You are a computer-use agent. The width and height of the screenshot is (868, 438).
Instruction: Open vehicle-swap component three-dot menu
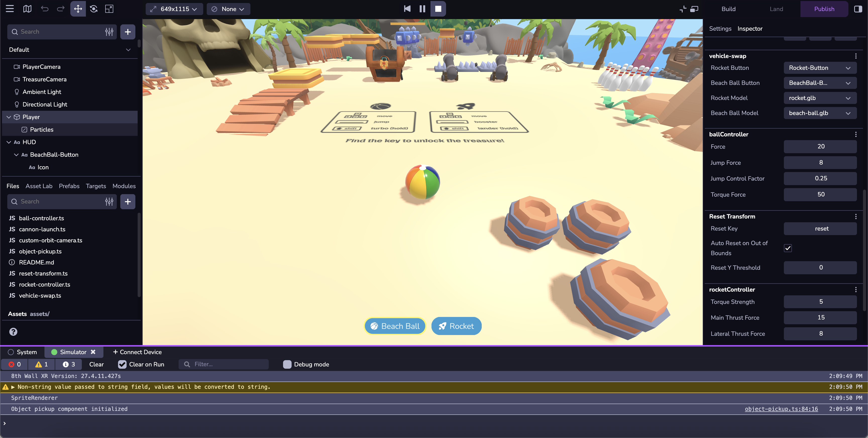coord(855,56)
